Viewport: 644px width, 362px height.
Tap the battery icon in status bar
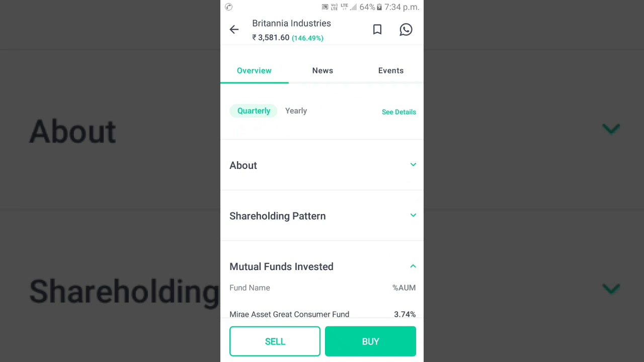(x=379, y=7)
